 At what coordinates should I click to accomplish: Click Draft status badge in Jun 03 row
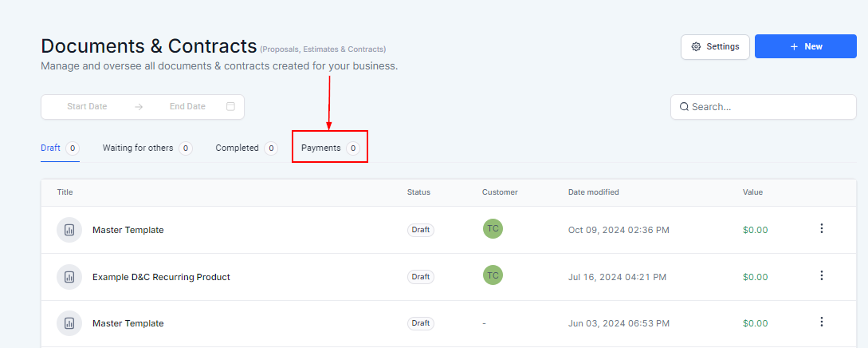point(421,323)
